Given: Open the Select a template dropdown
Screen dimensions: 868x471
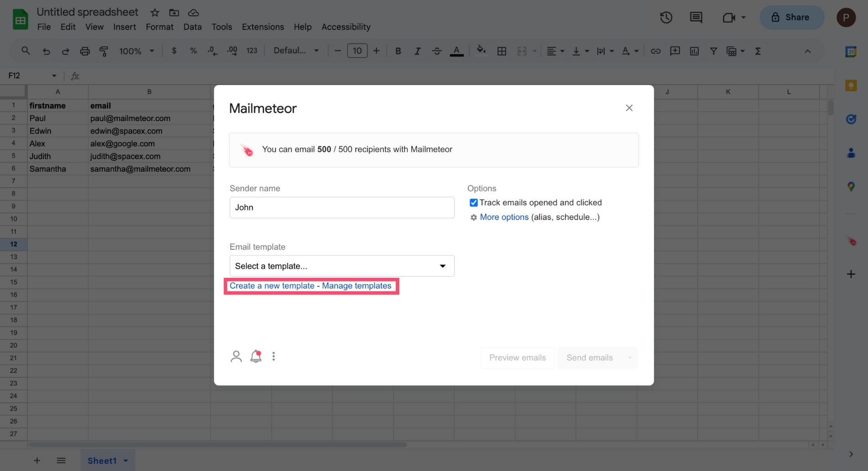Looking at the screenshot, I should (x=342, y=266).
